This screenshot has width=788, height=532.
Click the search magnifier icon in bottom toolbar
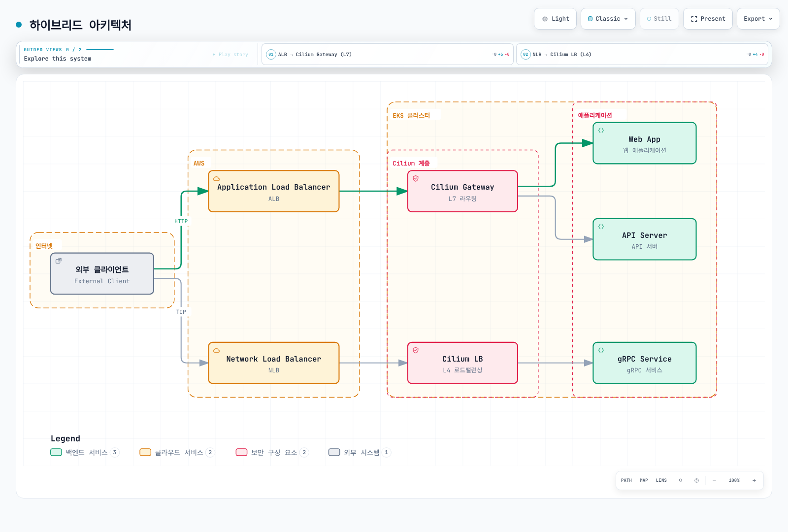click(x=681, y=480)
